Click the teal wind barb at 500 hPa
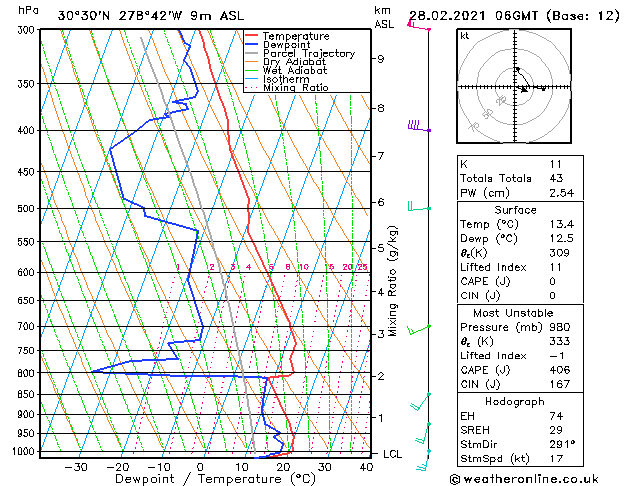This screenshot has width=629, height=486. (419, 206)
